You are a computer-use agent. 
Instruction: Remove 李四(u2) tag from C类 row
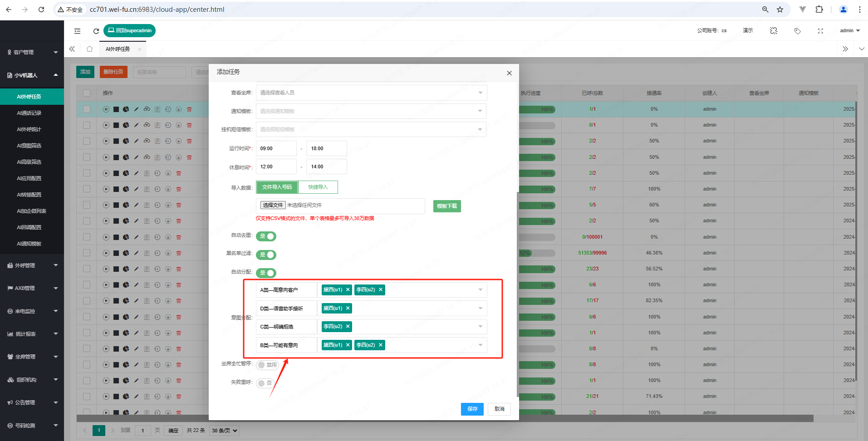pyautogui.click(x=348, y=327)
